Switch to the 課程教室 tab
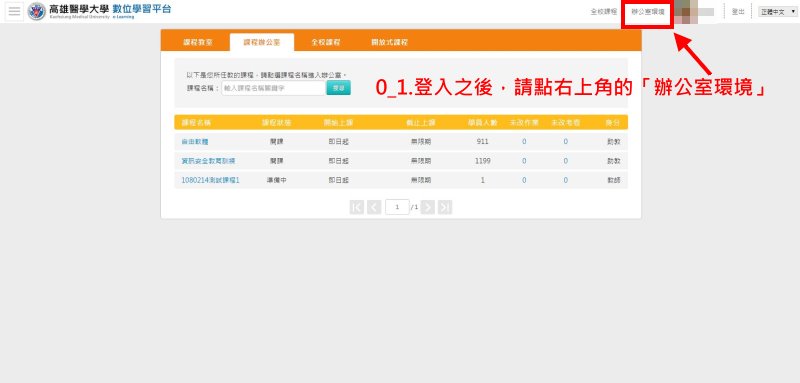Image resolution: width=800 pixels, height=383 pixels. (x=198, y=42)
